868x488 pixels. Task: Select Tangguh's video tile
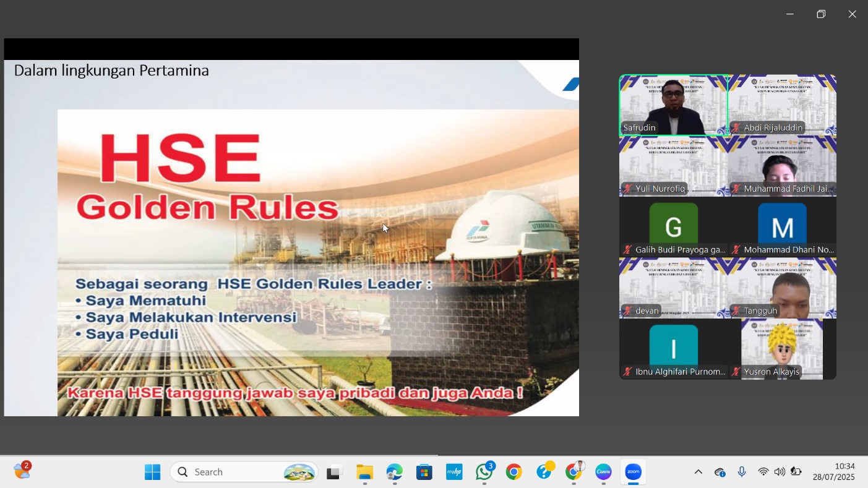tap(782, 288)
